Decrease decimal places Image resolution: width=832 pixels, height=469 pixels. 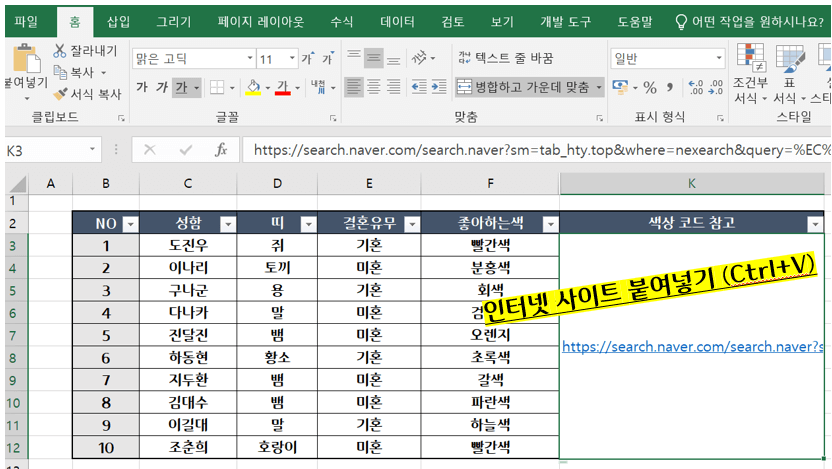coord(716,87)
